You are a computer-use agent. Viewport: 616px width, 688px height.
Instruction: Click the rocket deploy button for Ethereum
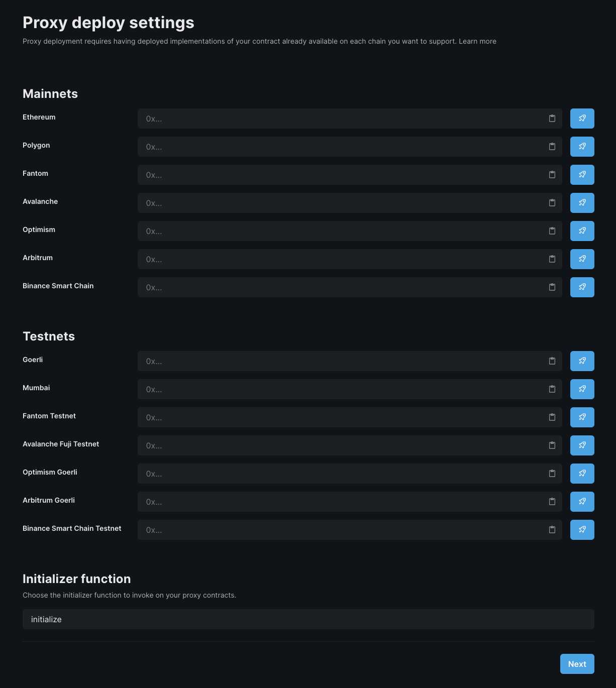582,119
